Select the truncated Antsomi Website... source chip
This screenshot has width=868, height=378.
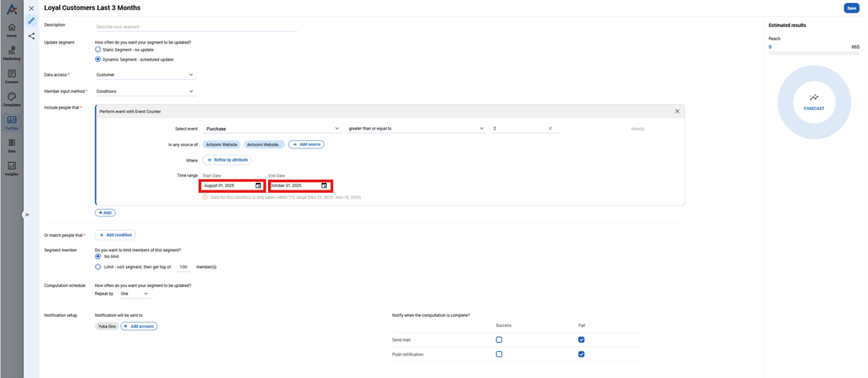pyautogui.click(x=265, y=145)
